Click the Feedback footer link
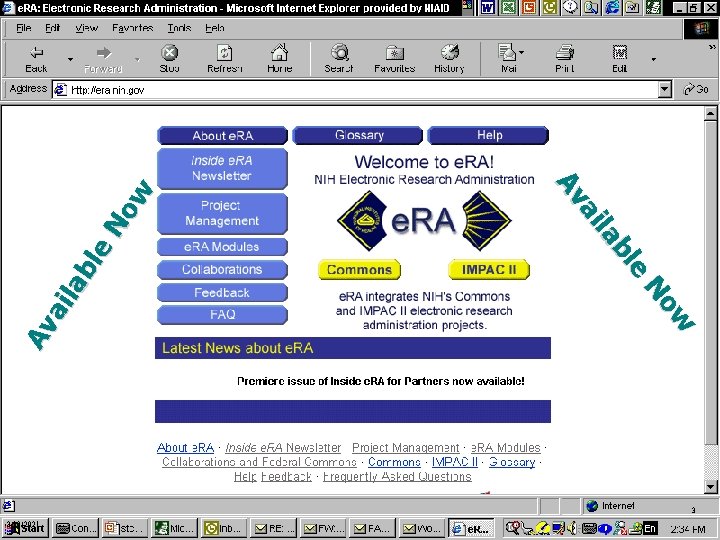The height and width of the screenshot is (540, 720). tap(286, 477)
